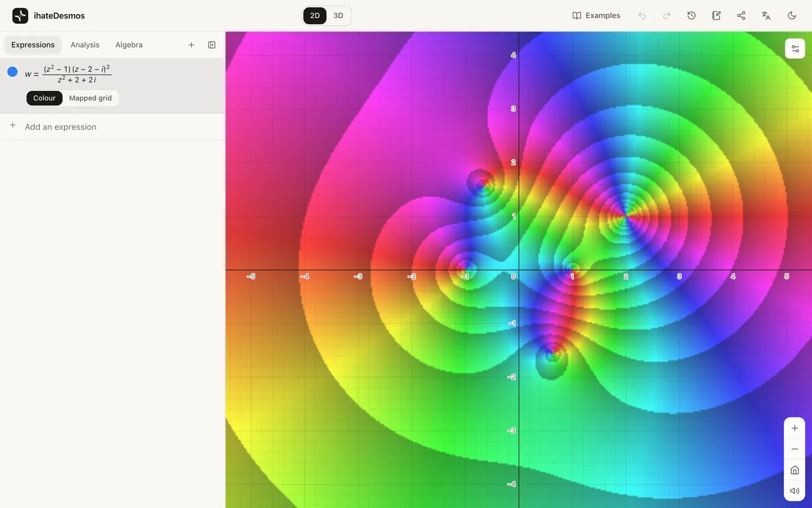812x508 pixels.
Task: Switch to 3D view mode
Action: pos(338,16)
